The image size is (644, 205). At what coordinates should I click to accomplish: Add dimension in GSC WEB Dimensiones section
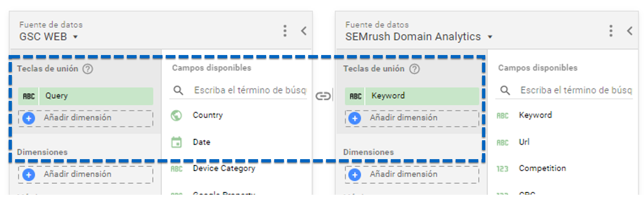85,175
